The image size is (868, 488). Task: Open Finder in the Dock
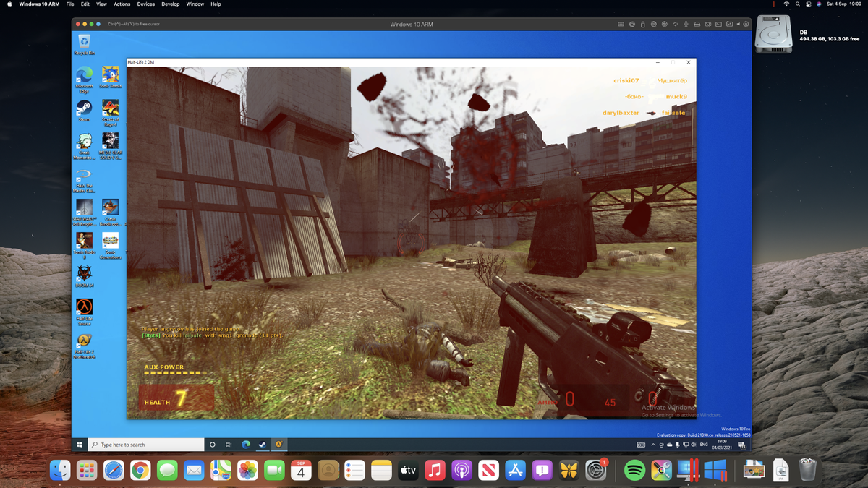pyautogui.click(x=60, y=471)
